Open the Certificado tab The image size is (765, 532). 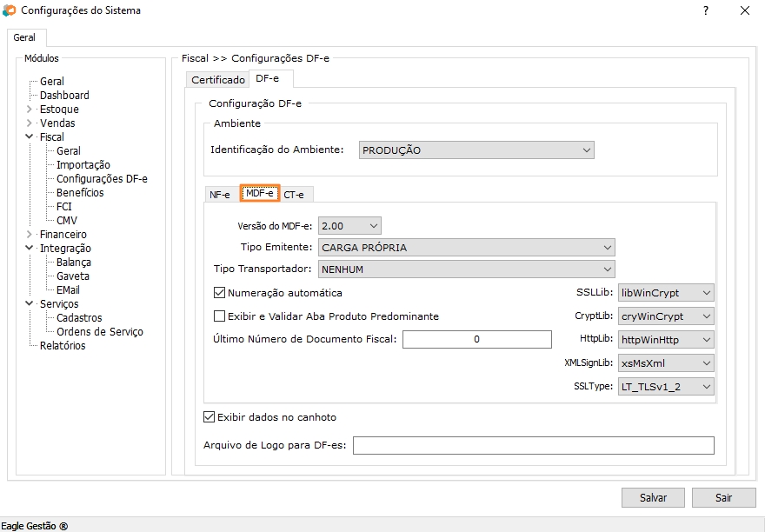pyautogui.click(x=218, y=80)
